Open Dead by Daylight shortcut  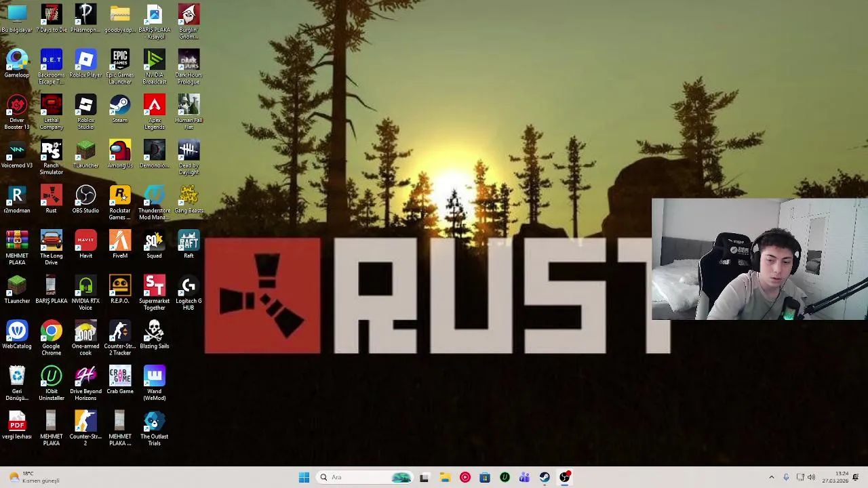coord(189,158)
